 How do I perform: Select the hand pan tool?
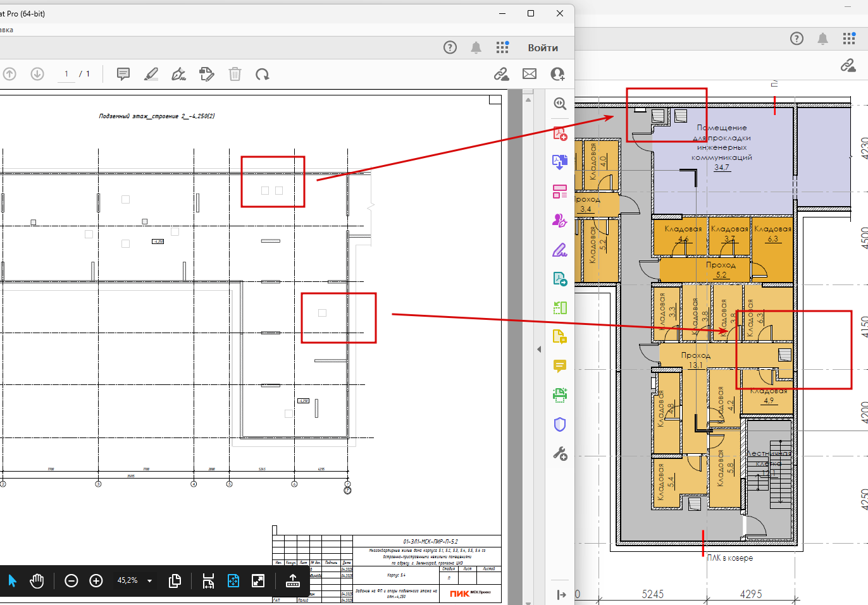(x=37, y=580)
